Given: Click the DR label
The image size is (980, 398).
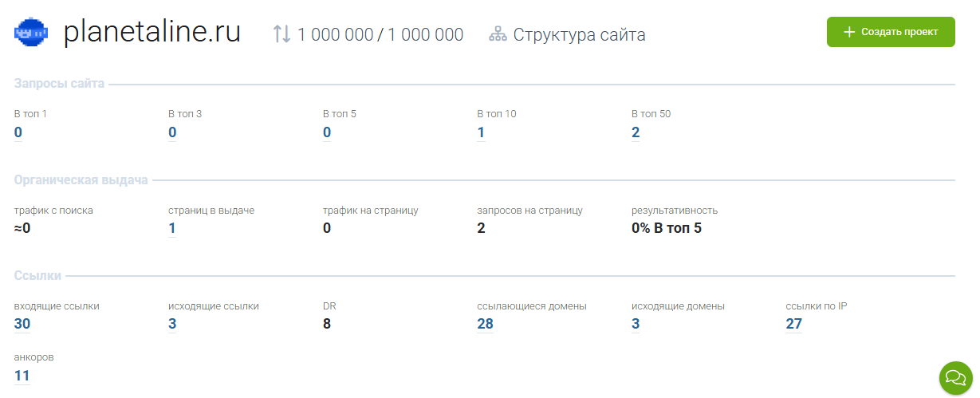Looking at the screenshot, I should tap(329, 306).
